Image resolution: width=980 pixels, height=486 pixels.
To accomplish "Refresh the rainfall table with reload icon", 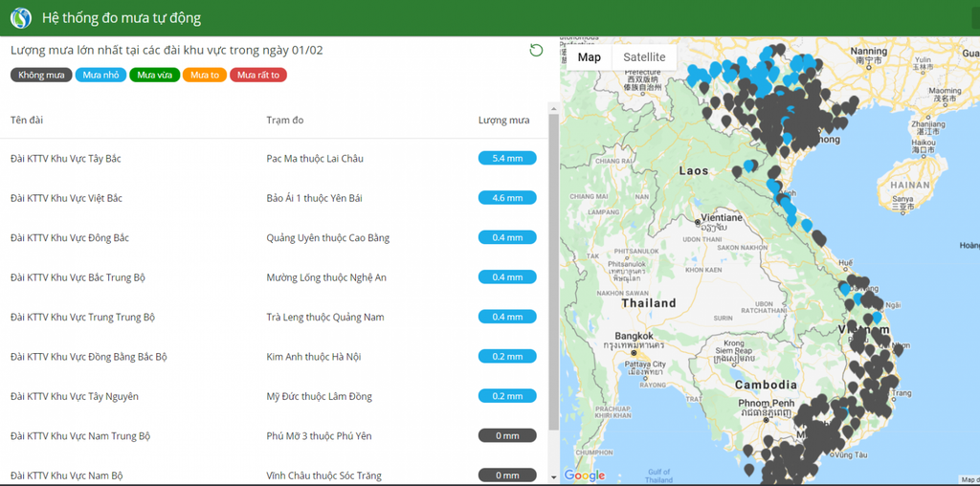I will click(x=536, y=51).
